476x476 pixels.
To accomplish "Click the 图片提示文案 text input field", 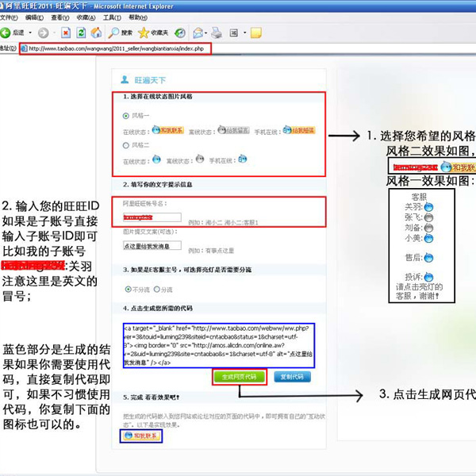I will 152,246.
